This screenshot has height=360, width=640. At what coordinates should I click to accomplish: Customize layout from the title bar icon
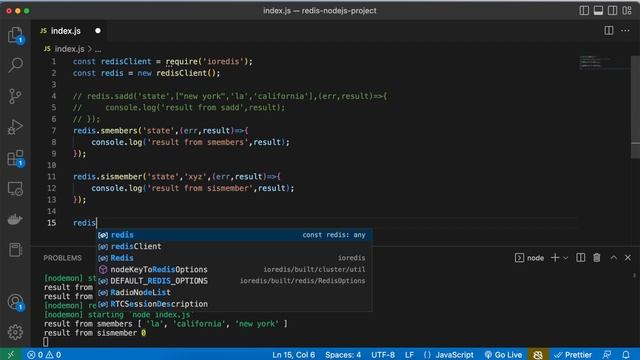click(627, 11)
